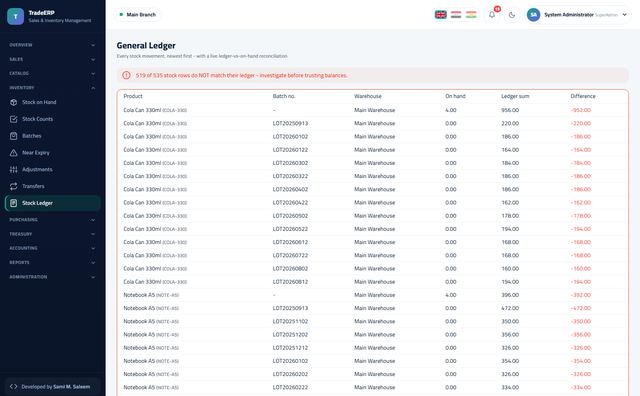Select batch LOT20260122 cell
Viewport: 640px width, 396px height.
click(x=290, y=150)
